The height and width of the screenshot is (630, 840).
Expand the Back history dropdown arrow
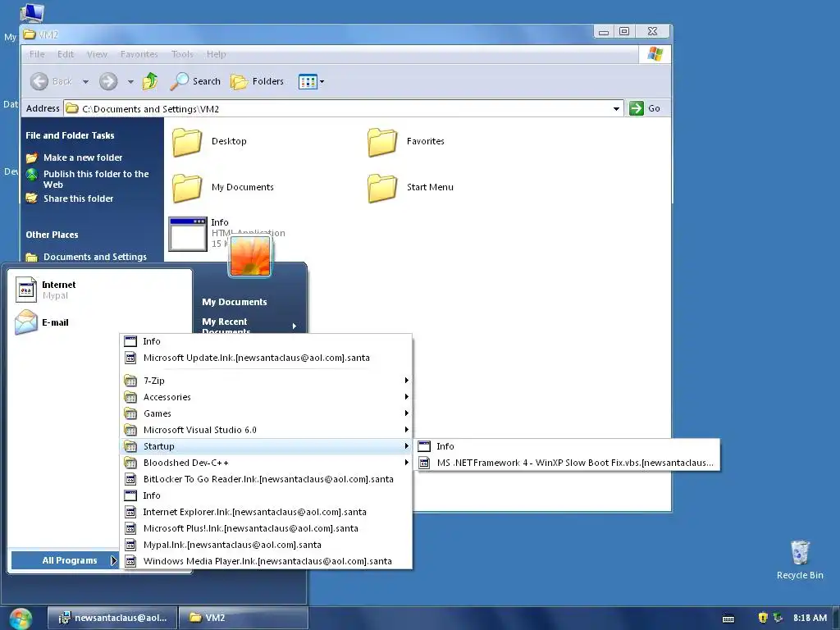pos(85,82)
